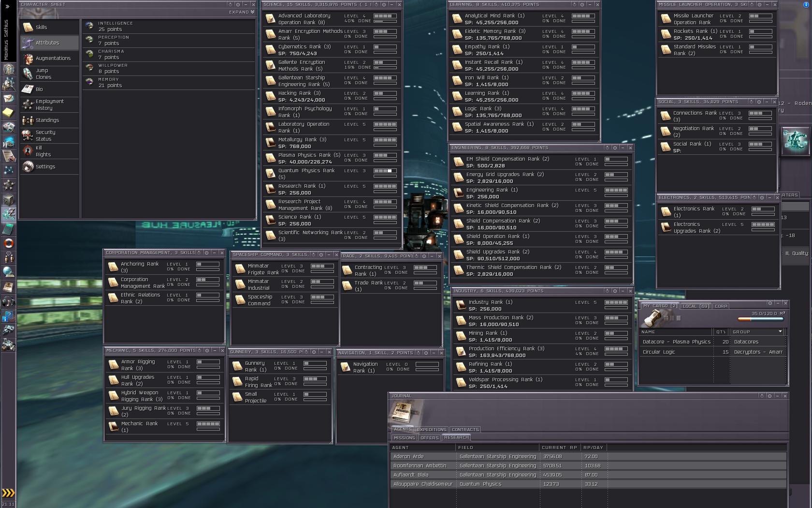Open the Local [69] tab
Image resolution: width=812 pixels, height=508 pixels.
pos(696,306)
